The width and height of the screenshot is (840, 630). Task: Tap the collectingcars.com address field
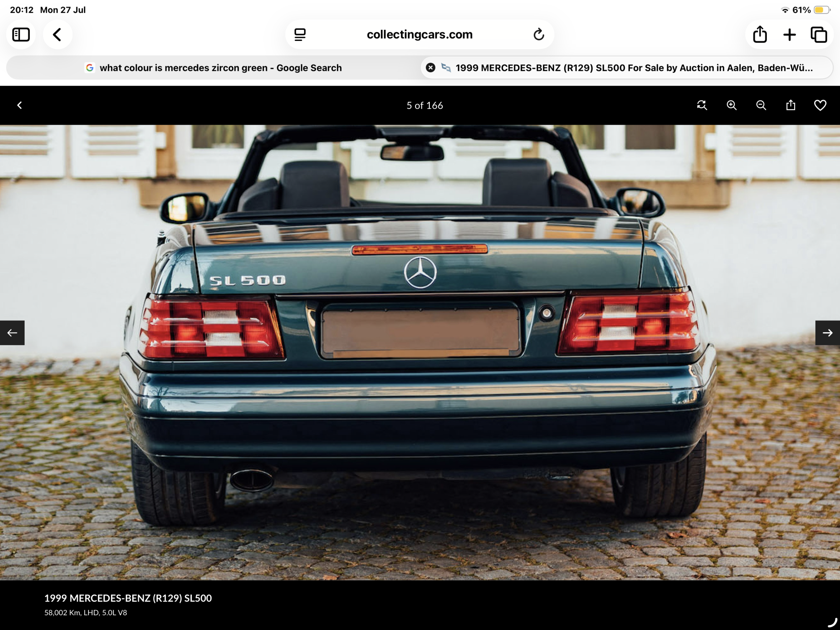click(420, 34)
